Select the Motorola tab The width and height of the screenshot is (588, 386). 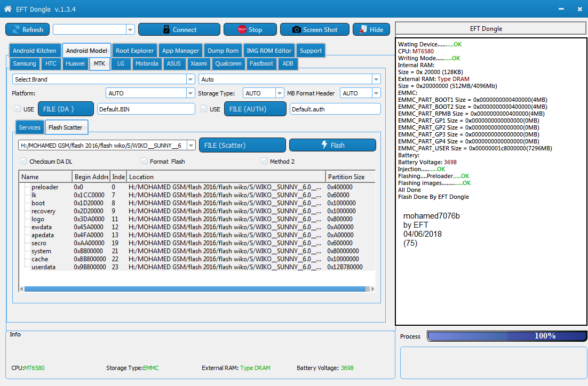click(x=147, y=63)
